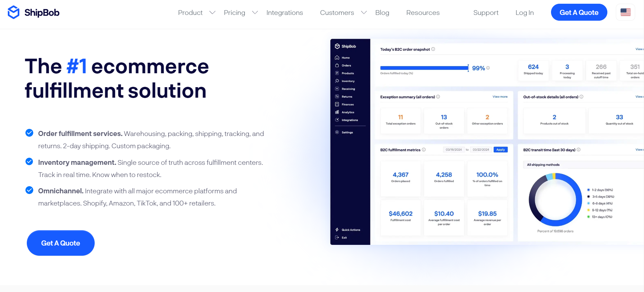644x292 pixels.
Task: Go to Blog in top nav
Action: click(382, 13)
